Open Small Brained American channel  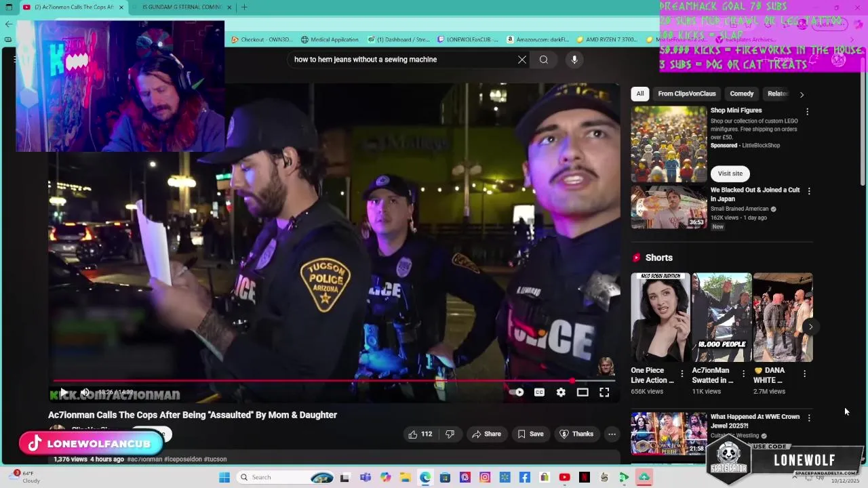coord(739,209)
